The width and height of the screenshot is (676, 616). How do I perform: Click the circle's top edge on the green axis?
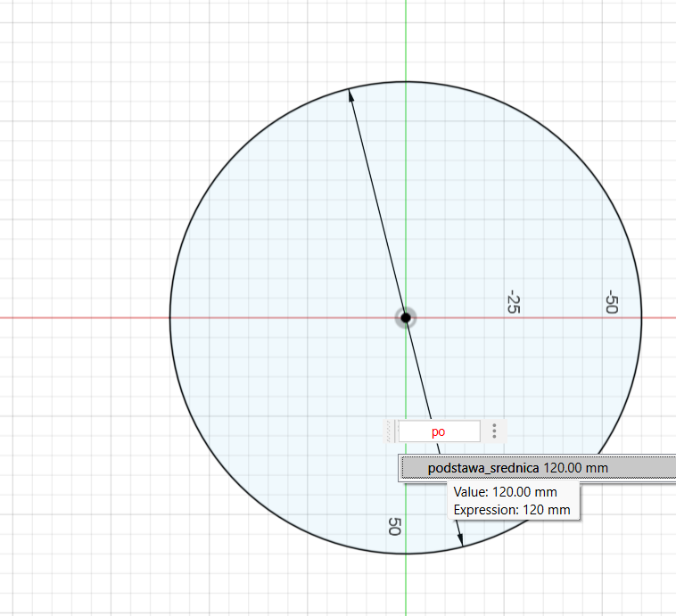[406, 81]
